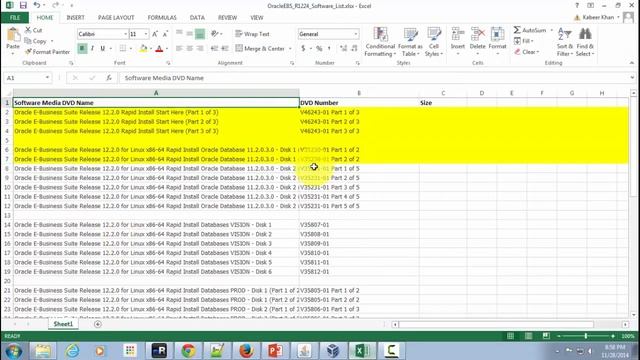Switch to the VIEW tab
The width and height of the screenshot is (640, 360).
click(x=257, y=18)
